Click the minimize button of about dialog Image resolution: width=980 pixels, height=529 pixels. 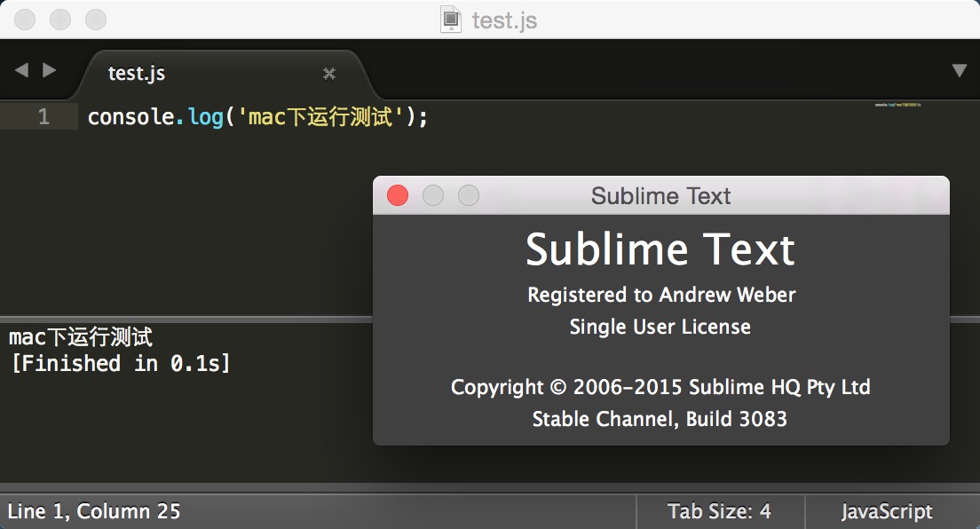[x=433, y=196]
